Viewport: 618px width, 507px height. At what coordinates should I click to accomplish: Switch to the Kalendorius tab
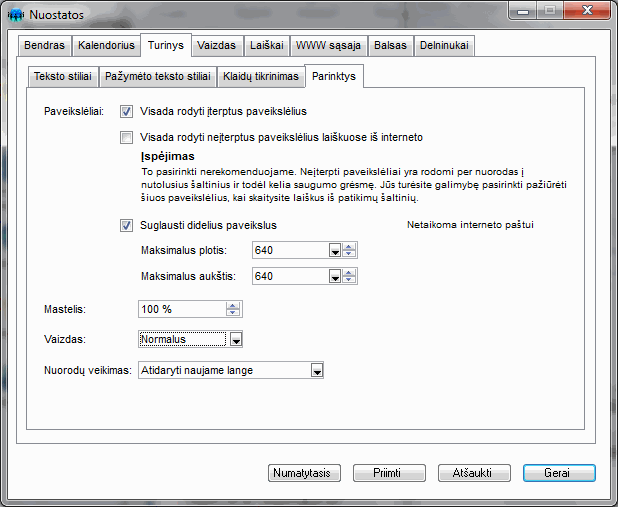[x=105, y=46]
